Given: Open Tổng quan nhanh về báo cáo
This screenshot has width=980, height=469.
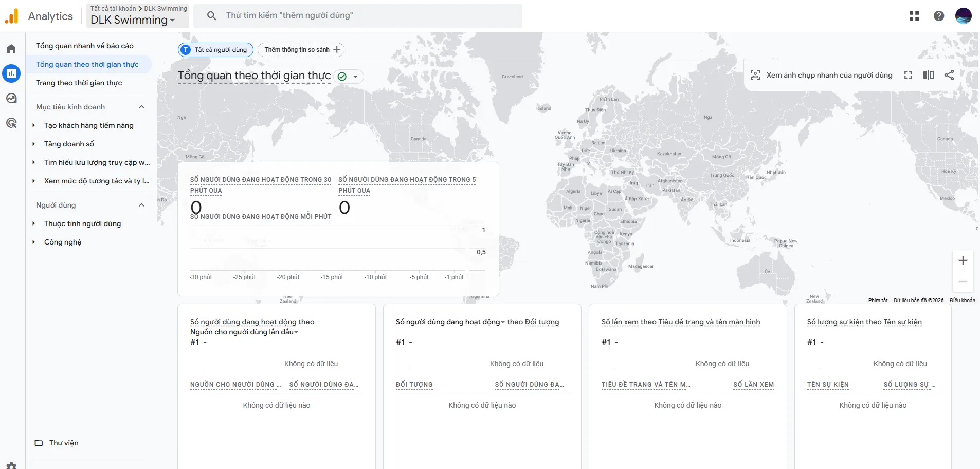Looking at the screenshot, I should tap(85, 46).
